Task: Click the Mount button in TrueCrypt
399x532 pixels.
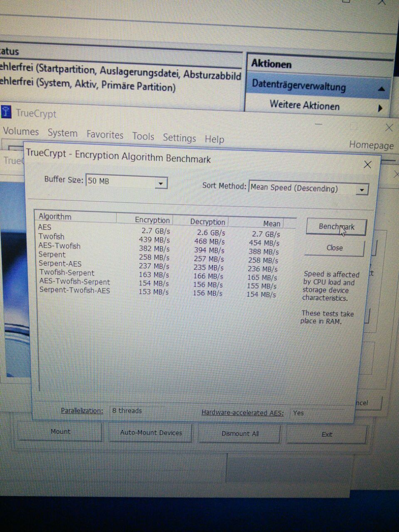Action: pyautogui.click(x=60, y=432)
